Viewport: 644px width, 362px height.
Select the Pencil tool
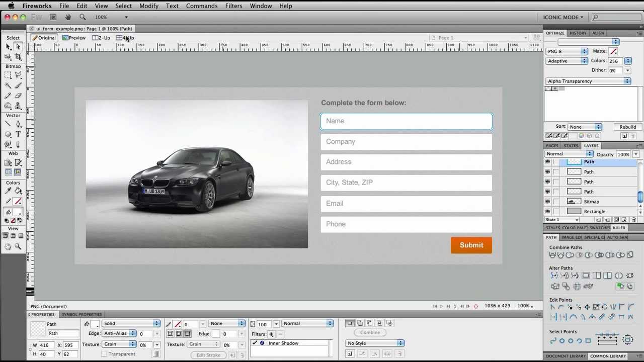click(8, 96)
